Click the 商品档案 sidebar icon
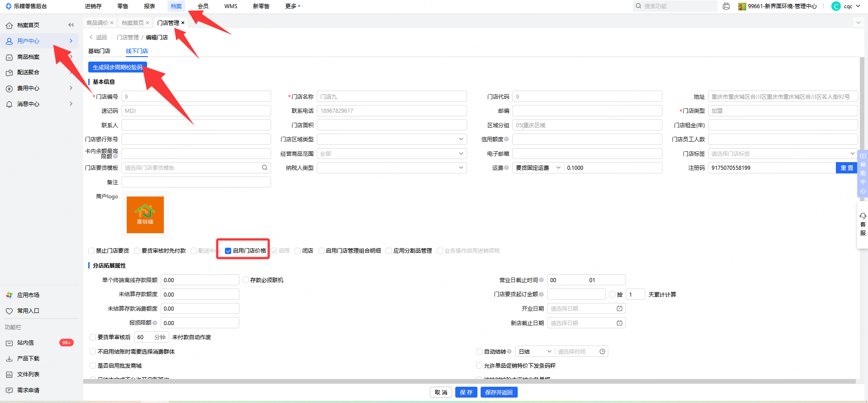The height and width of the screenshot is (403, 868). pyautogui.click(x=9, y=57)
